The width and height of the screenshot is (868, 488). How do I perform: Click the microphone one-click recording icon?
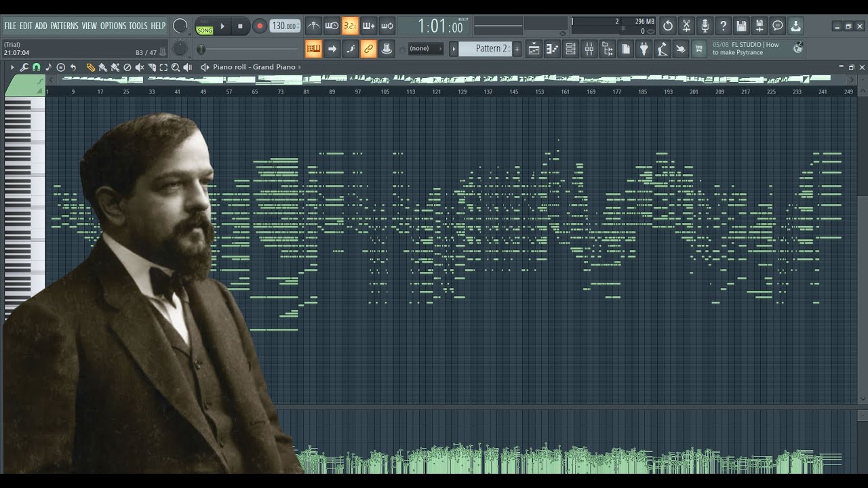click(x=705, y=26)
